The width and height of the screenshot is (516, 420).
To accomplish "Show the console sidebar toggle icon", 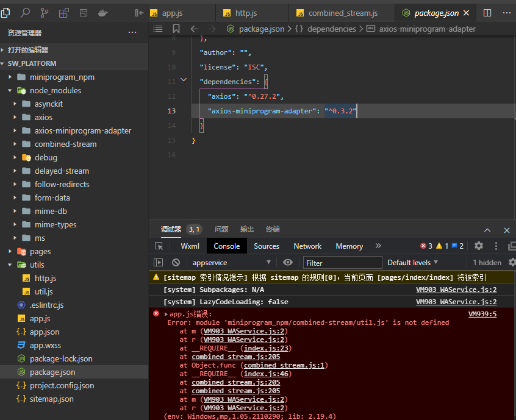I will click(159, 263).
